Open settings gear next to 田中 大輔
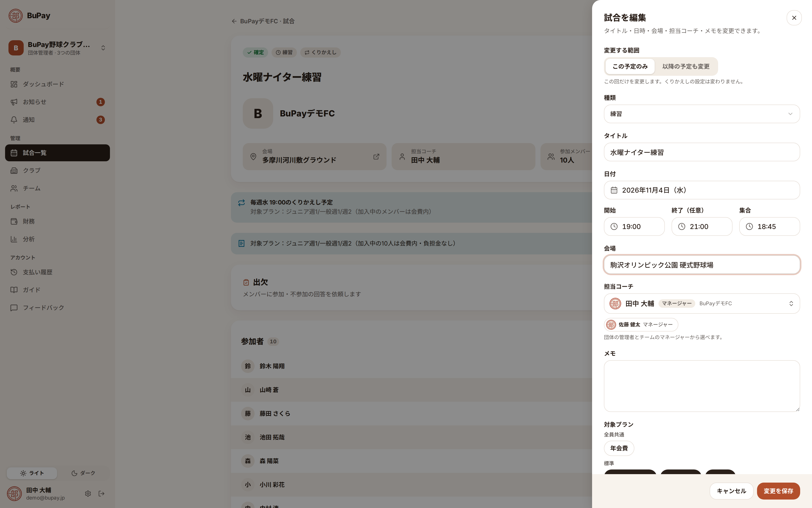Screen dimensions: 812x508 [x=88, y=494]
